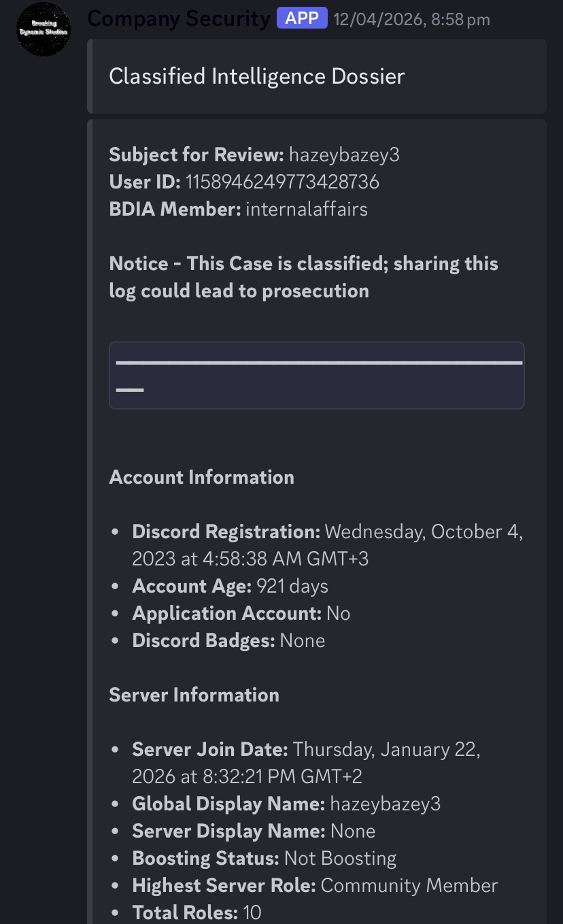Click the Server Information heading
The image size is (563, 924).
point(194,695)
